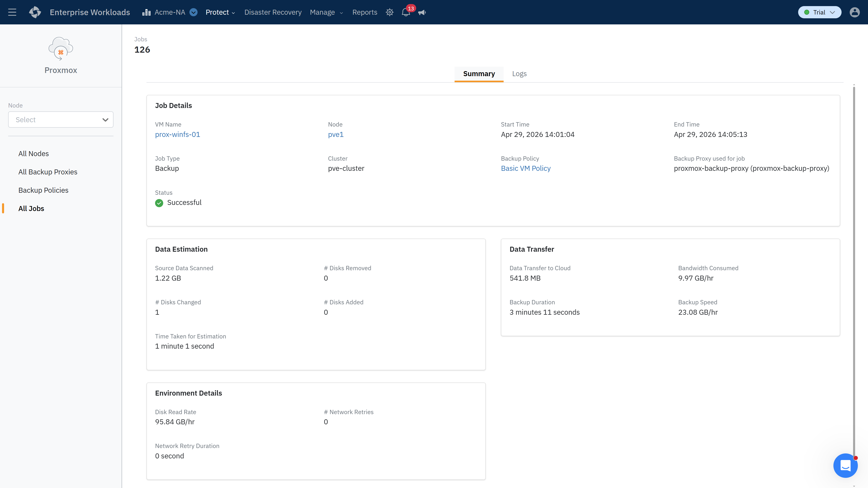Open the chat support bubble

tap(845, 466)
